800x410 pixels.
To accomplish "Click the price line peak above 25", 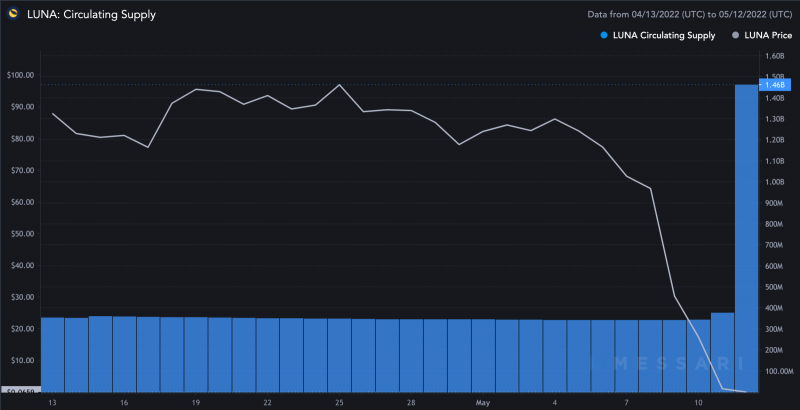I will [340, 85].
